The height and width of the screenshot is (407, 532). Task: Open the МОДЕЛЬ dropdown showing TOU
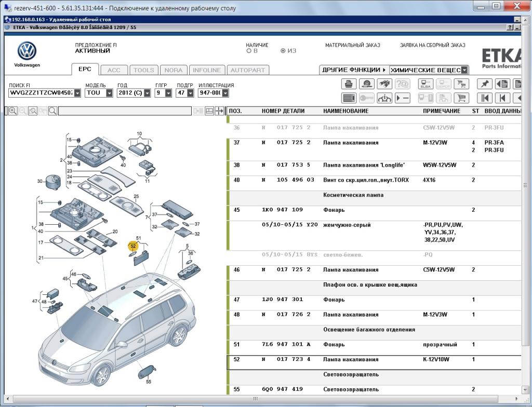click(109, 93)
